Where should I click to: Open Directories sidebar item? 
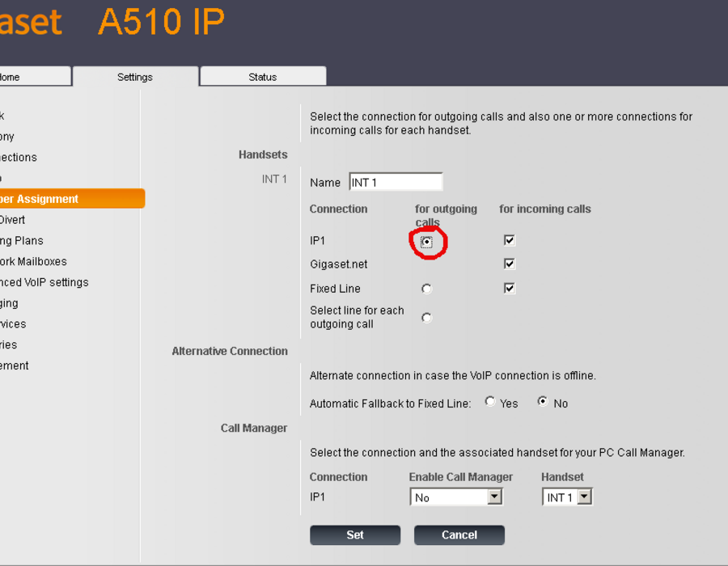tap(8, 345)
